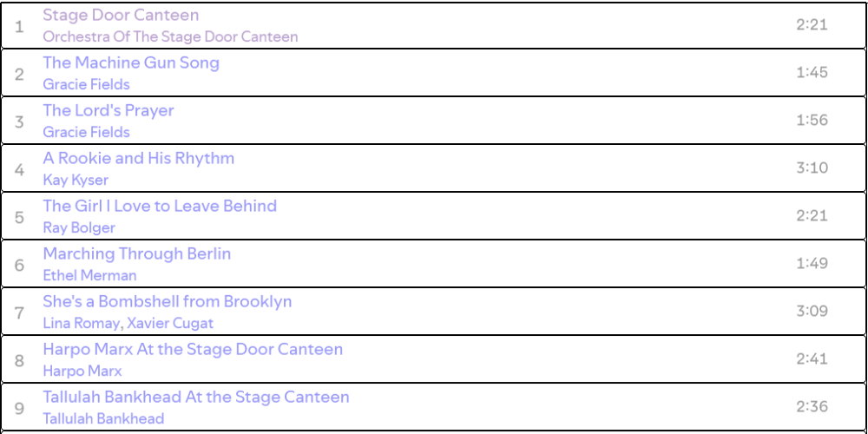Viewport: 868px width, 434px height.
Task: Open Gracie Fields under The Lord's Prayer
Action: [87, 133]
